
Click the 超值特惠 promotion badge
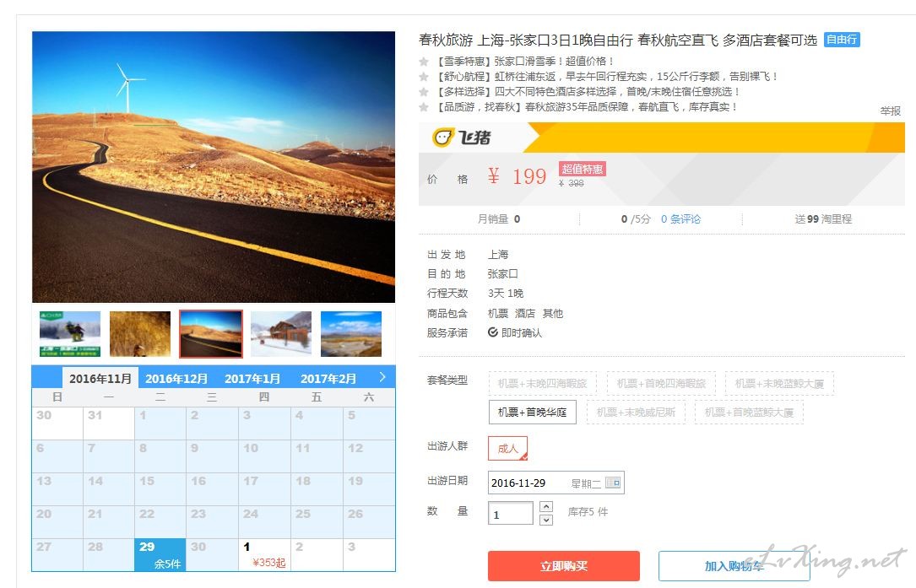582,169
